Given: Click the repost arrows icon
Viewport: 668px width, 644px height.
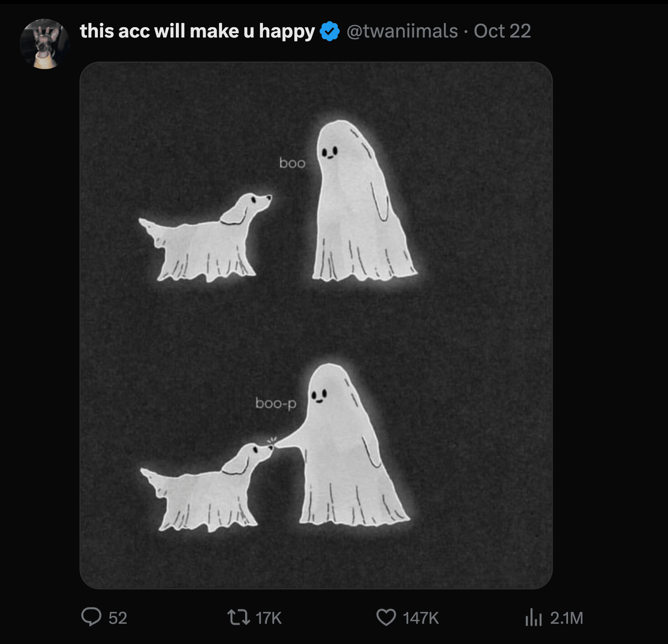Looking at the screenshot, I should pos(238,617).
